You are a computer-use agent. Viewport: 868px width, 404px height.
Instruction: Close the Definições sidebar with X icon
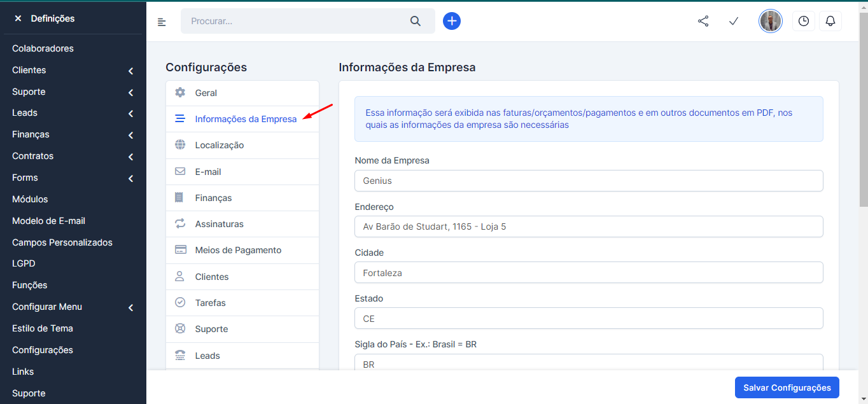pyautogui.click(x=18, y=18)
